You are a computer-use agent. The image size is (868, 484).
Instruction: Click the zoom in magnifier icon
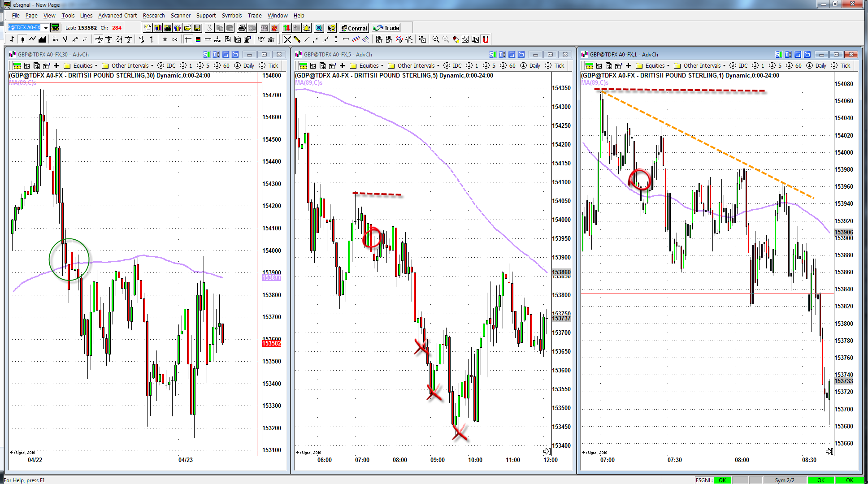click(x=436, y=39)
